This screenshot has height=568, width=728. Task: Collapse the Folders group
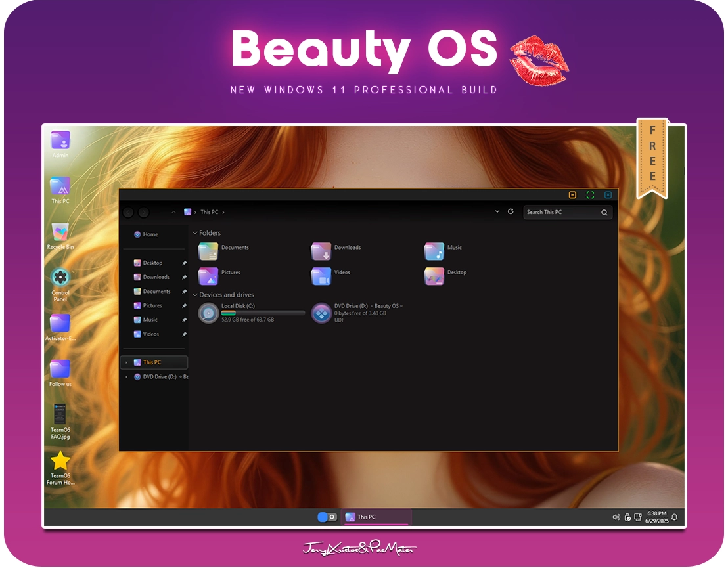(195, 233)
